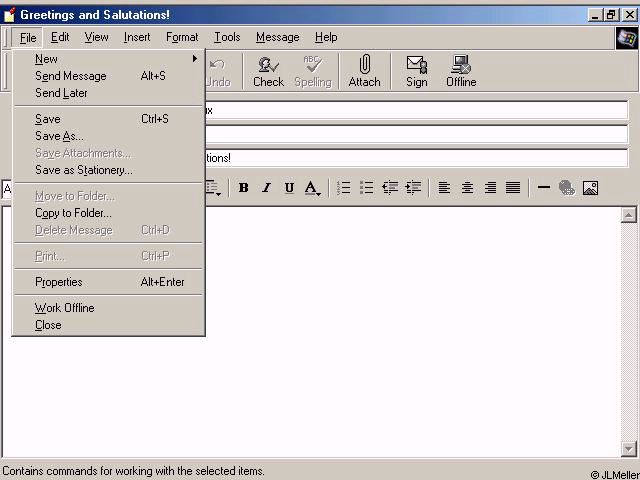Click the Check names toolbar icon
640x480 pixels.
pyautogui.click(x=268, y=71)
